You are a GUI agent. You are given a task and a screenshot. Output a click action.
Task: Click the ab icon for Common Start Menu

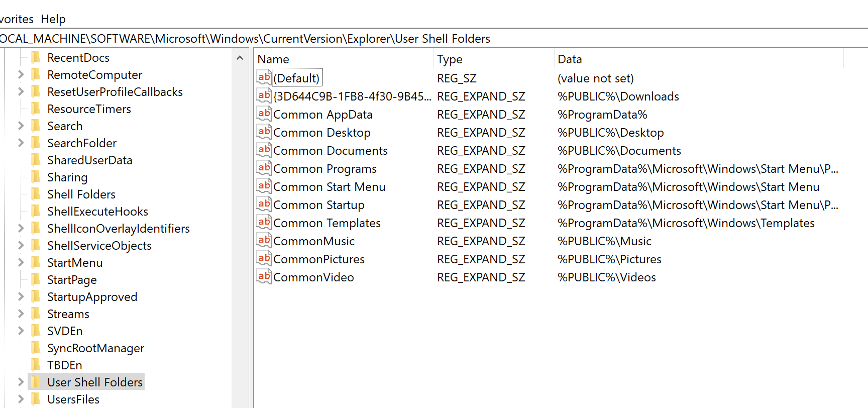point(264,186)
